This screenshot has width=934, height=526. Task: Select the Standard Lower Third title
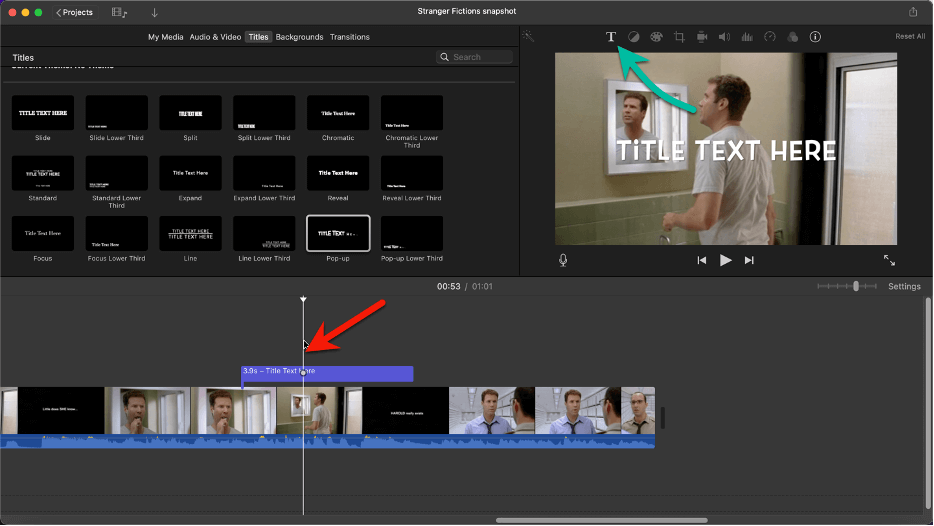click(x=117, y=173)
